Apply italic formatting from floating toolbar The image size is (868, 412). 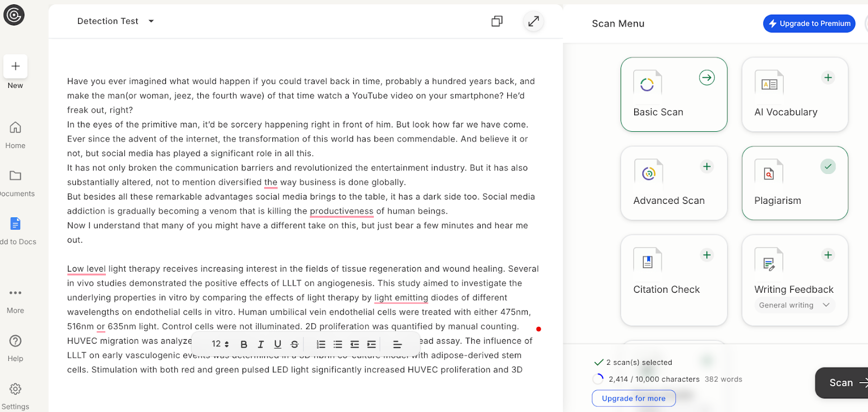point(261,344)
